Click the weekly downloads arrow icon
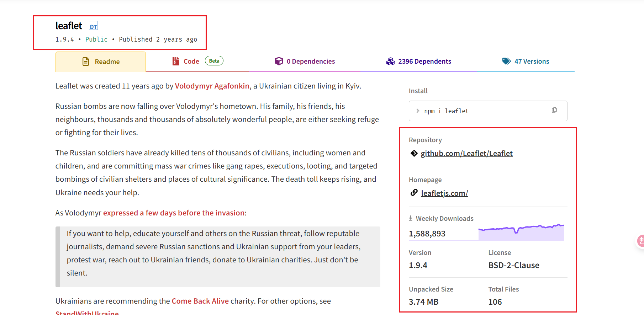 pyautogui.click(x=411, y=218)
